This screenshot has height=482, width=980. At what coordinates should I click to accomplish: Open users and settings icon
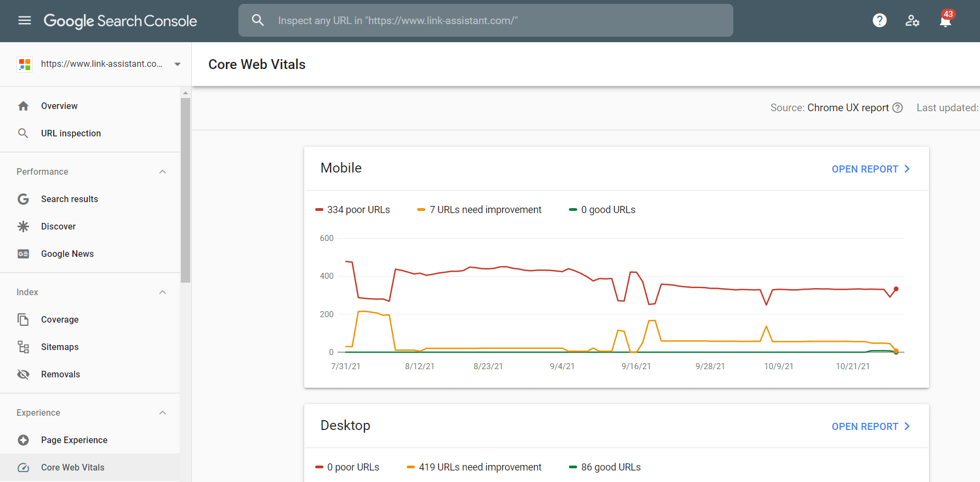click(912, 21)
